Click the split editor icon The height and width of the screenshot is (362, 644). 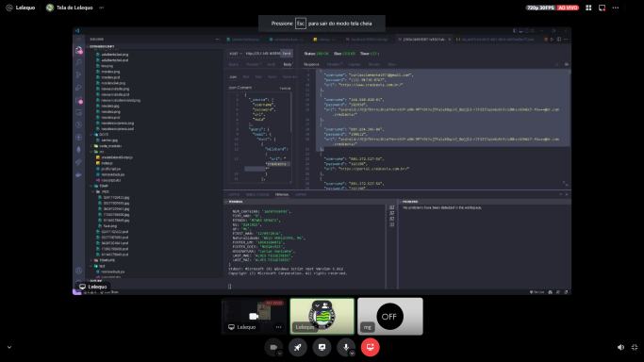(558, 40)
